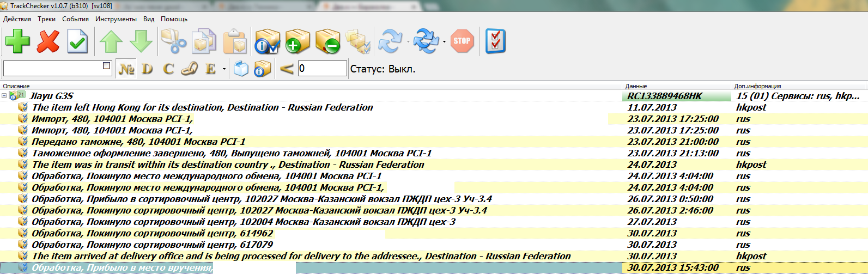This screenshot has height=274, width=868.
Task: Click the box with green plus icon
Action: [x=297, y=41]
